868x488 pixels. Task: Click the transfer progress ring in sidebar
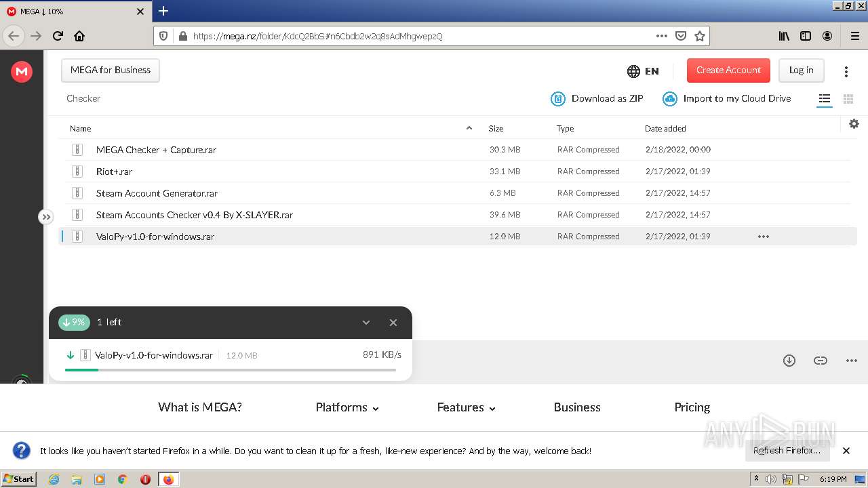tap(22, 380)
